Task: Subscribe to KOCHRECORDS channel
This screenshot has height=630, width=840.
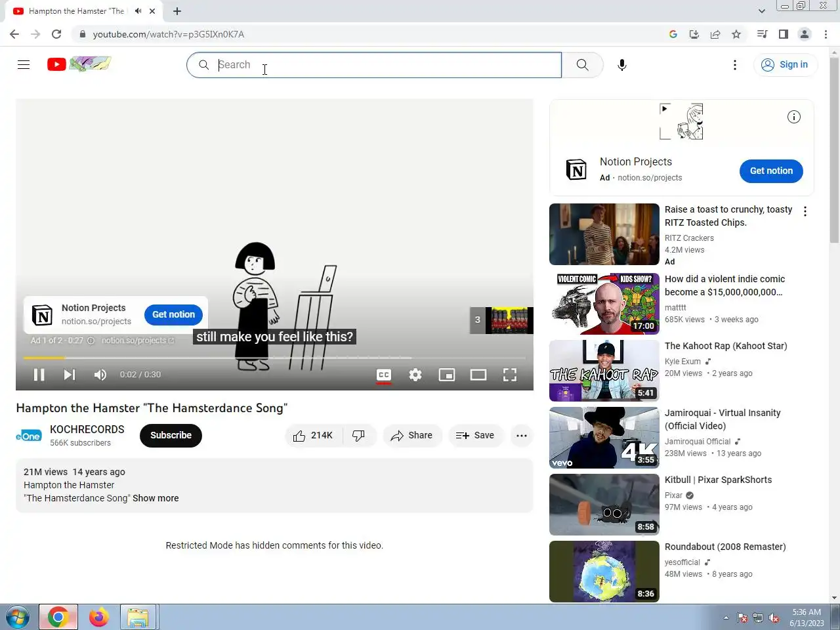Action: click(171, 436)
